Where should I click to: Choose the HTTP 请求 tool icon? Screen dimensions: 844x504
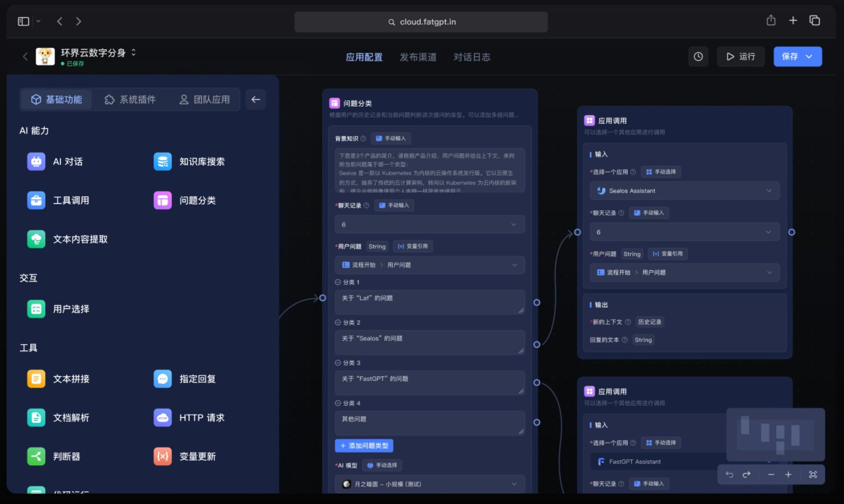click(x=163, y=417)
